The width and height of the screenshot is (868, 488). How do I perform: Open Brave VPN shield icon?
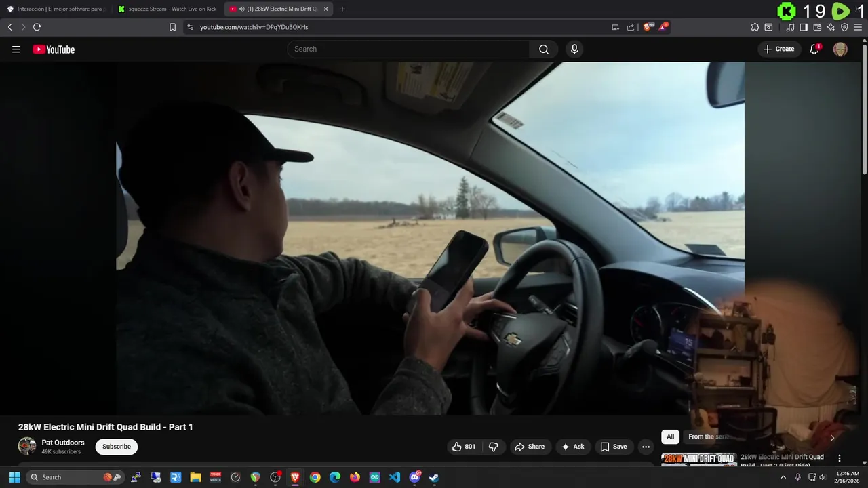844,27
